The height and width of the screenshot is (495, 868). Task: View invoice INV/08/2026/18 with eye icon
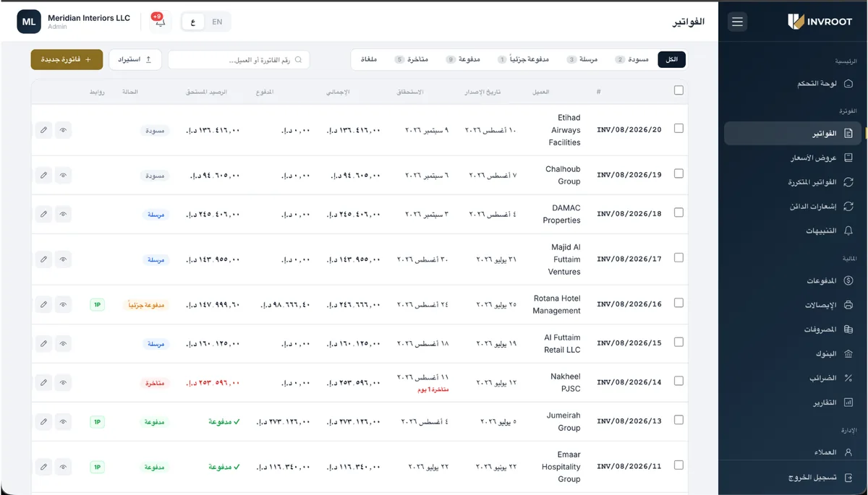(x=63, y=214)
